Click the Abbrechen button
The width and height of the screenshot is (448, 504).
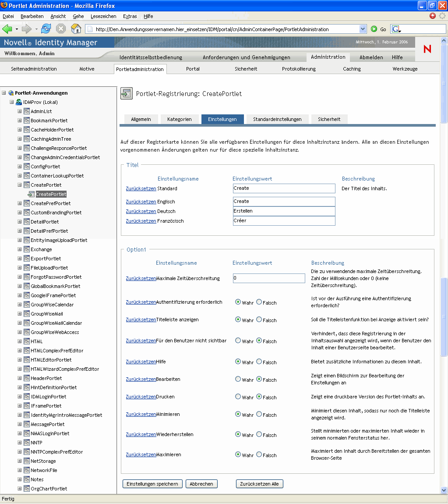tap(201, 484)
